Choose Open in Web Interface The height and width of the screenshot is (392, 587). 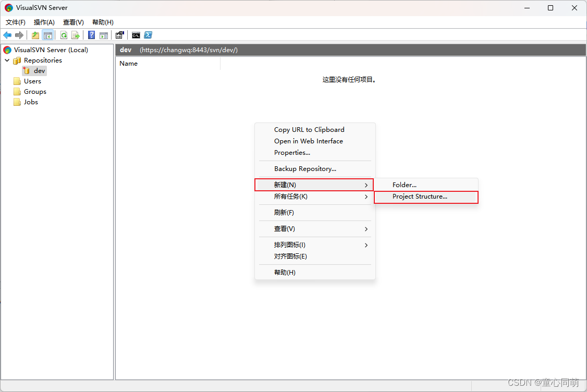click(x=315, y=141)
